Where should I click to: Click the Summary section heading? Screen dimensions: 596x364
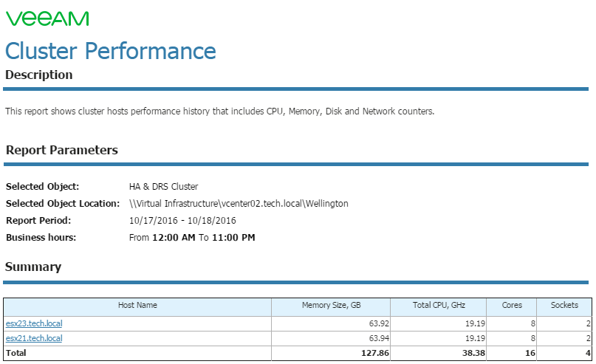click(33, 267)
